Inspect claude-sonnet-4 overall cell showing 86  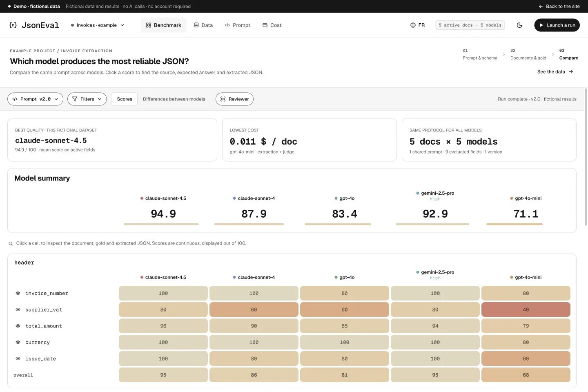coord(254,375)
